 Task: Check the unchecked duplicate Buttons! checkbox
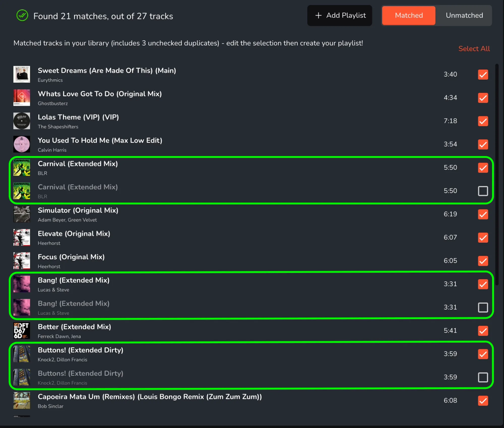tap(483, 377)
